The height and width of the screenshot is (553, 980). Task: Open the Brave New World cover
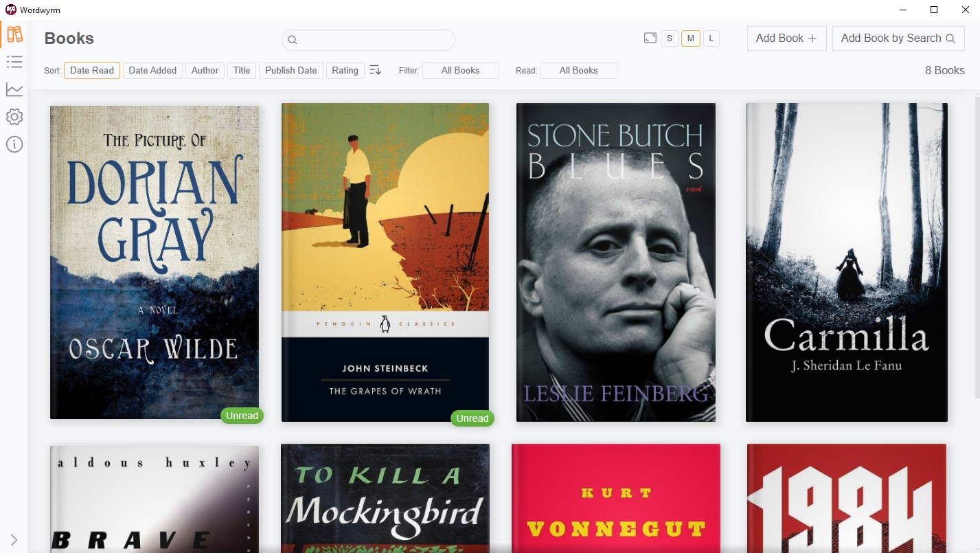tap(155, 499)
